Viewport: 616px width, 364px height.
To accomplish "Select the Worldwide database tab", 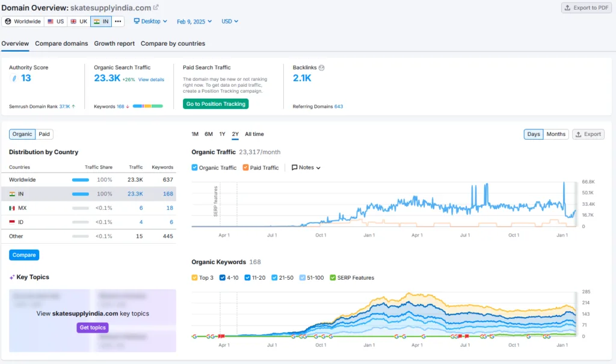I will point(23,21).
